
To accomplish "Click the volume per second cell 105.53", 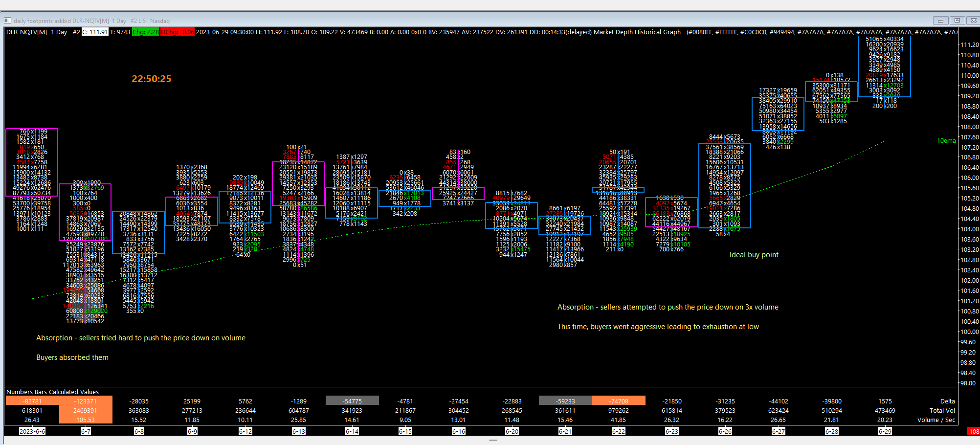I will [86, 420].
